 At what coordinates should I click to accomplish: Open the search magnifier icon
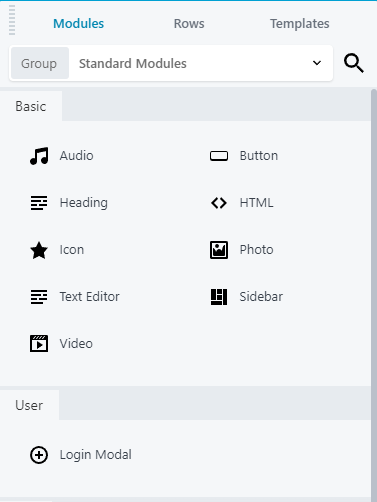point(354,63)
